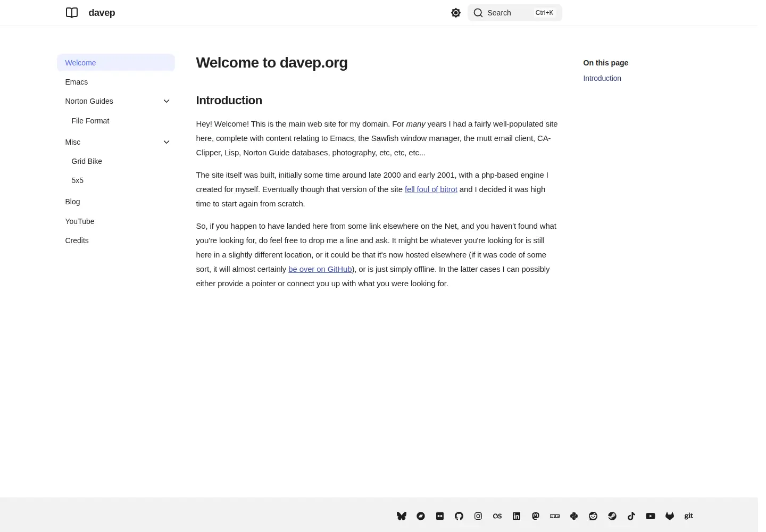Click the davep site title
This screenshot has width=766, height=532.
[102, 13]
